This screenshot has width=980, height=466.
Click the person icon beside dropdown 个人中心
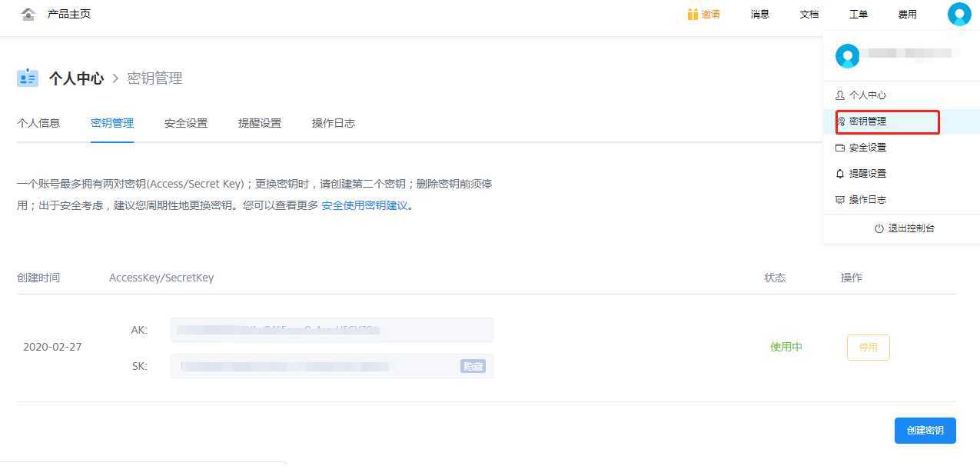point(839,95)
